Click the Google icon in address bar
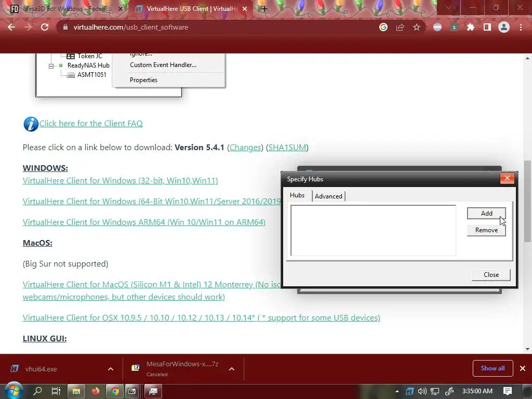Viewport: 532px width, 399px height. pyautogui.click(x=383, y=27)
